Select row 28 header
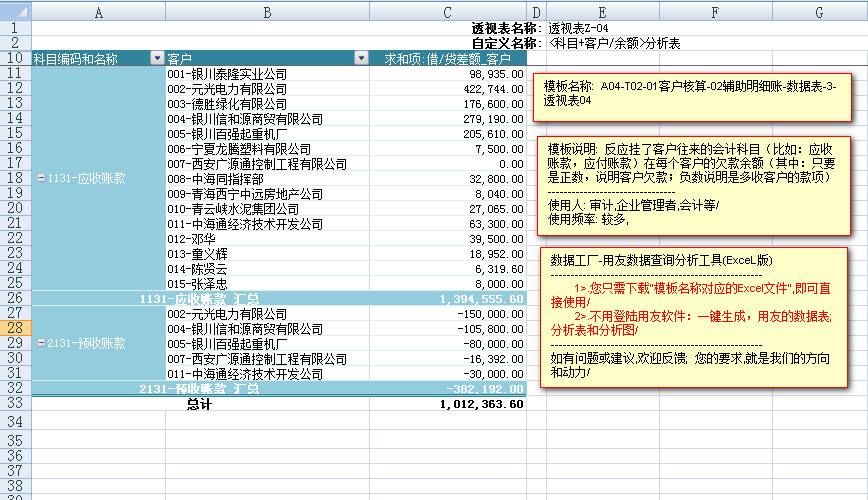This screenshot has width=868, height=500. pyautogui.click(x=15, y=328)
